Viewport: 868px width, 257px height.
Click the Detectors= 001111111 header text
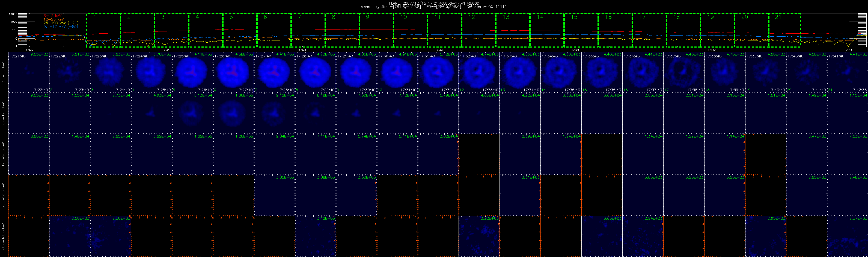click(487, 7)
